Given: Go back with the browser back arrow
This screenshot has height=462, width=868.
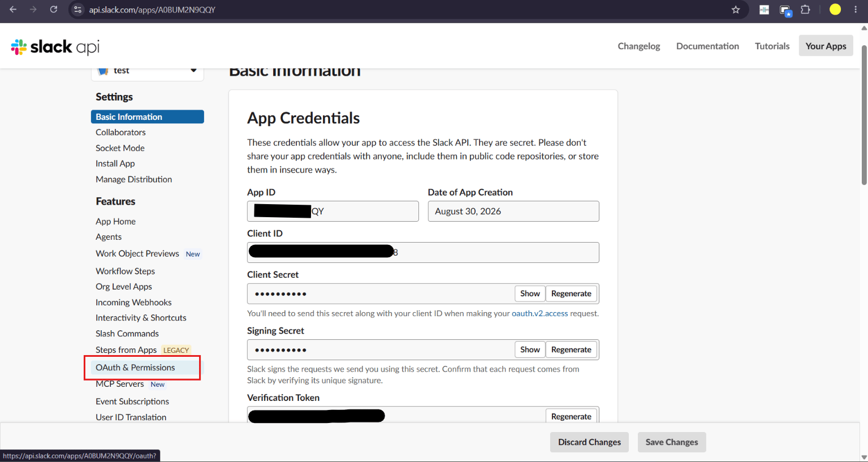Looking at the screenshot, I should pyautogui.click(x=13, y=10).
